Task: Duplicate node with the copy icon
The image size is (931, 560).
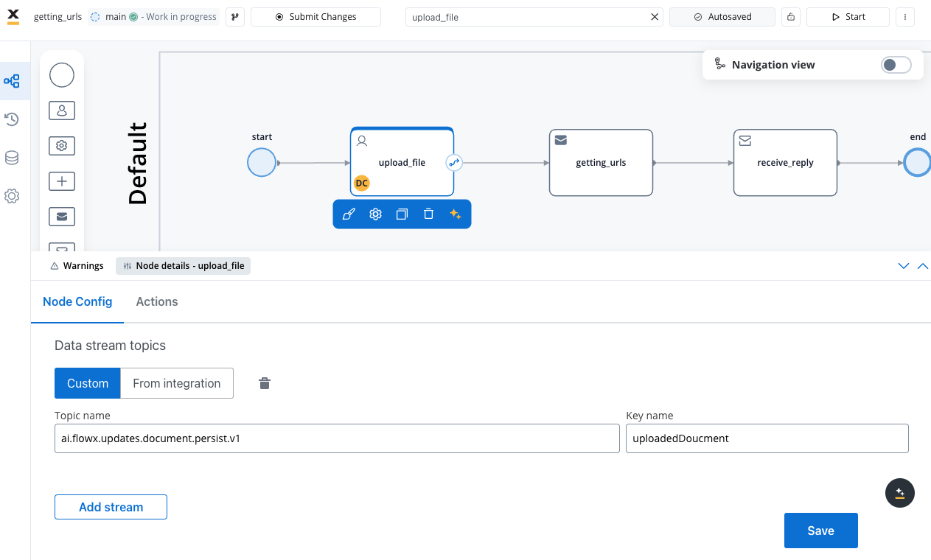Action: point(402,214)
